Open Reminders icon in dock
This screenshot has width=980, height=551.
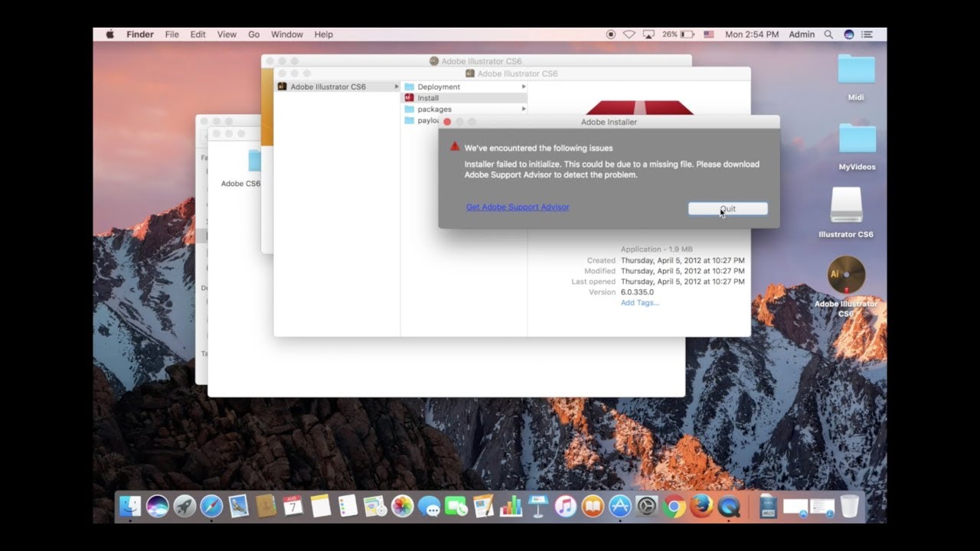point(348,506)
